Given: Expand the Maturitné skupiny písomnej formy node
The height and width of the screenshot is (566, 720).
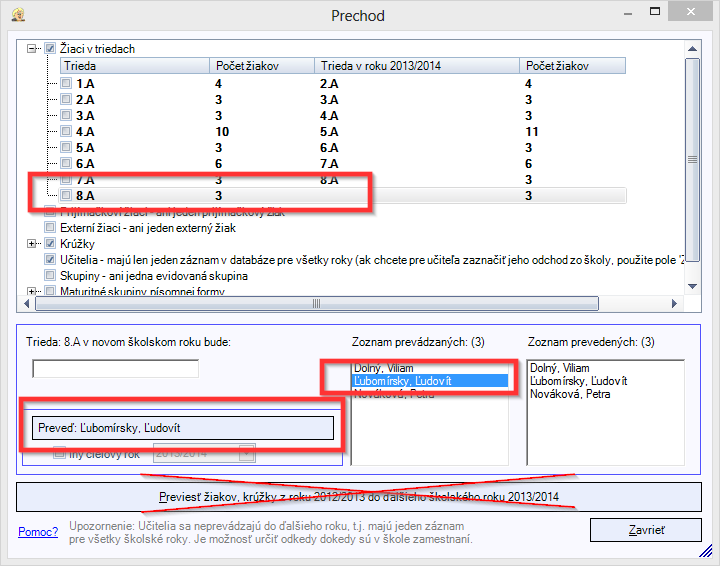Looking at the screenshot, I should click(32, 291).
